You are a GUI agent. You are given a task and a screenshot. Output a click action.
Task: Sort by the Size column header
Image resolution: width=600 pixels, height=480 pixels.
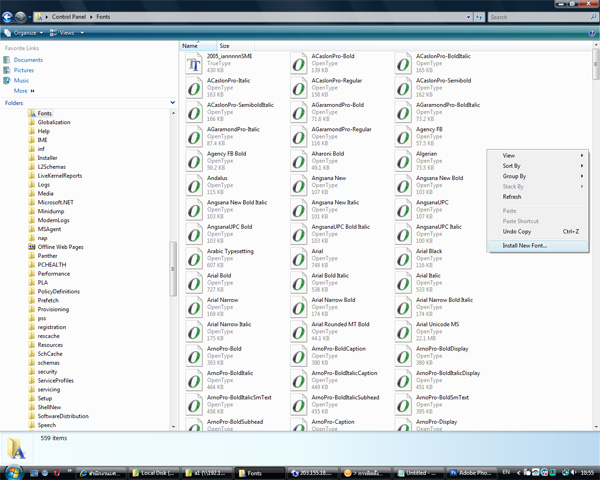[235, 46]
